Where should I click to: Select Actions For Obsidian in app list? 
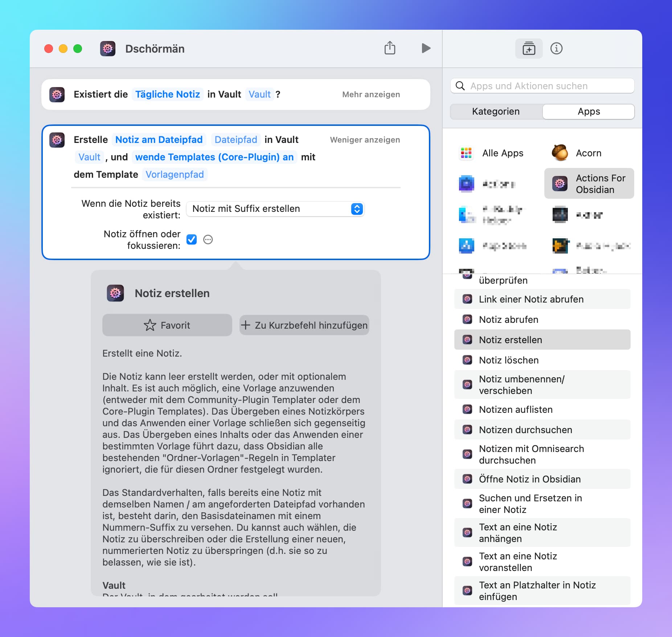click(589, 184)
